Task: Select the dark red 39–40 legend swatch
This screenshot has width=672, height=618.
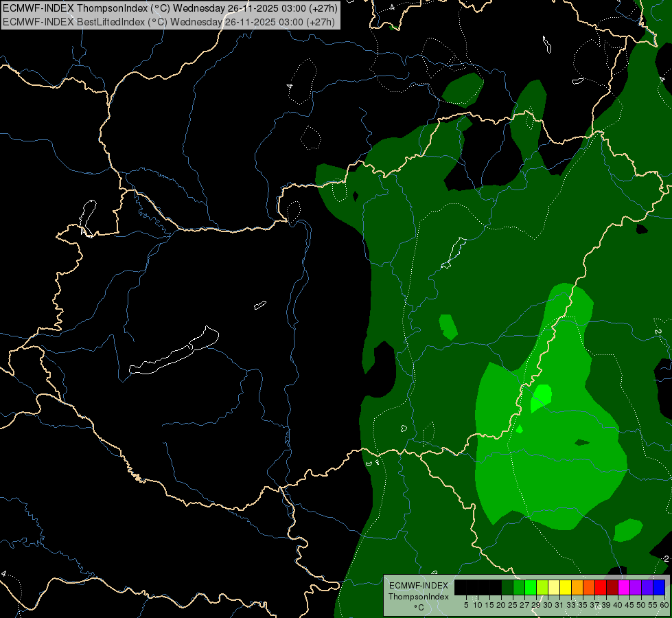Action: (612, 588)
